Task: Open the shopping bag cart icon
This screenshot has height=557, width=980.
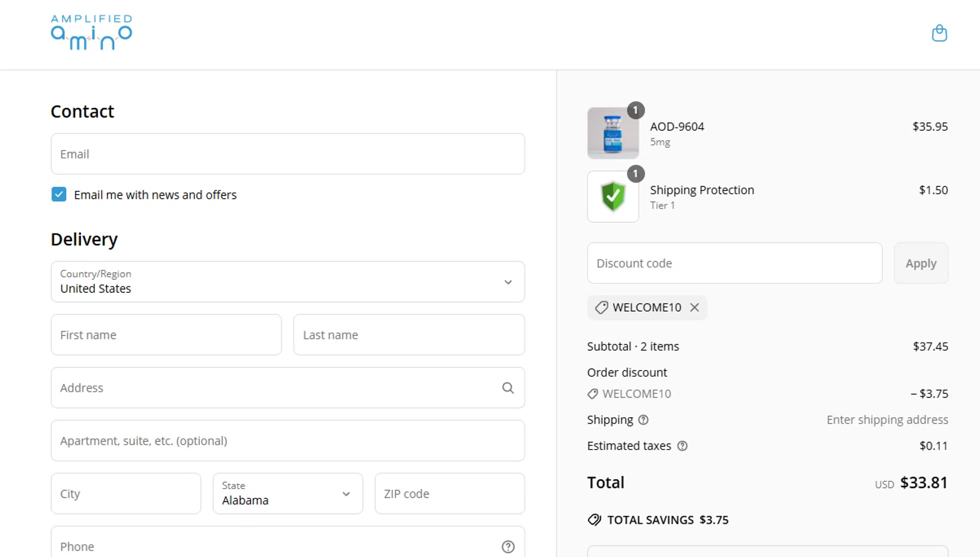Action: 939,33
